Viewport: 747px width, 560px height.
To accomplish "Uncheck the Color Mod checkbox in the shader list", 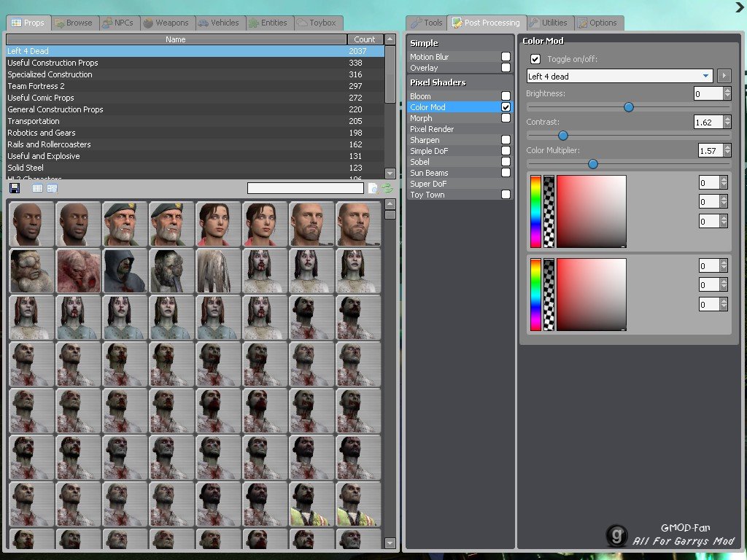I will click(506, 107).
